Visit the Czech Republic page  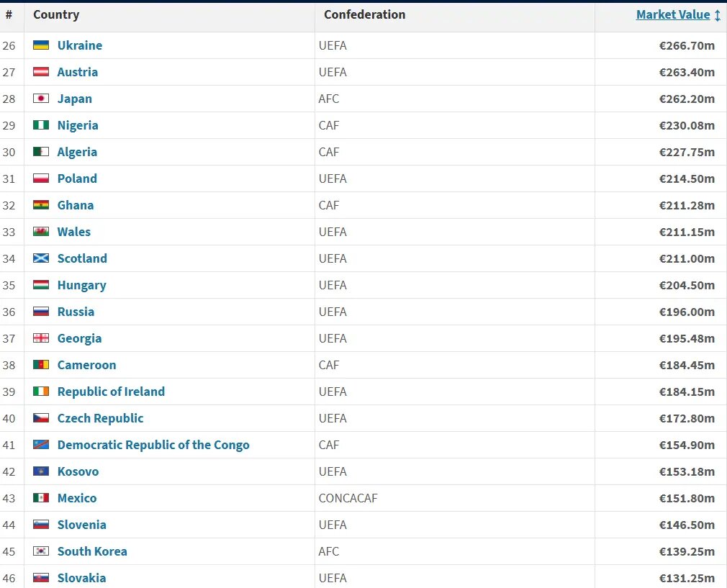100,418
